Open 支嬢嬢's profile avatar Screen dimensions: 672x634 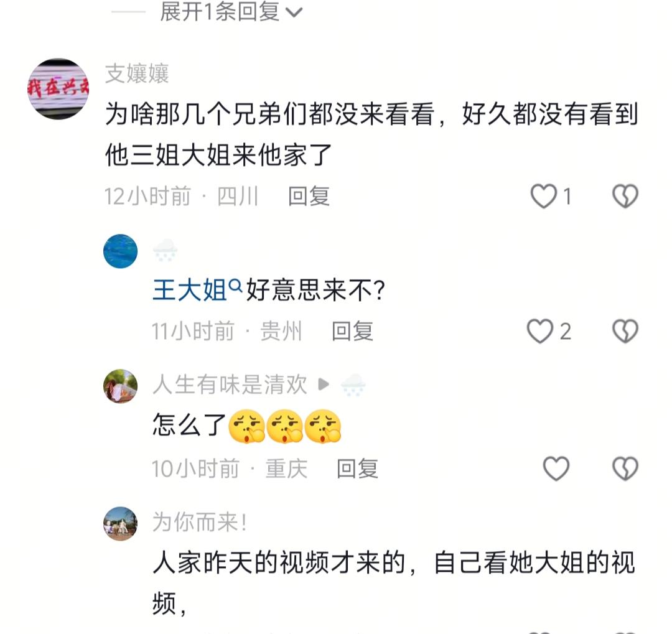click(x=58, y=89)
